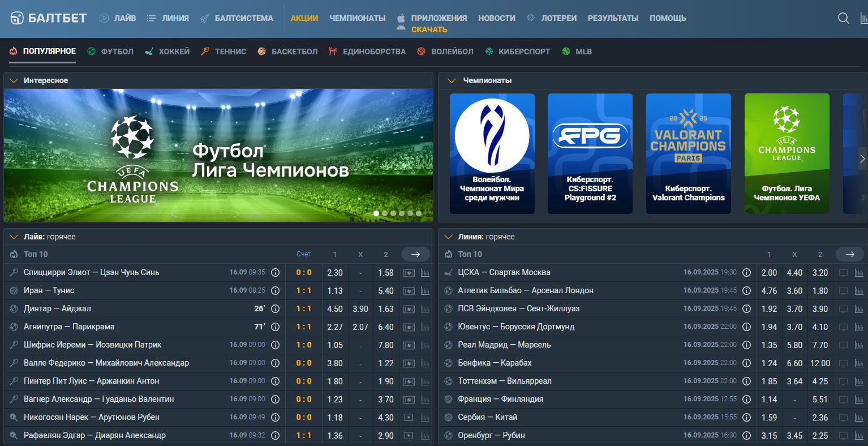
Task: Open Волейбол Чемпионат Мира championship card
Action: click(x=492, y=153)
